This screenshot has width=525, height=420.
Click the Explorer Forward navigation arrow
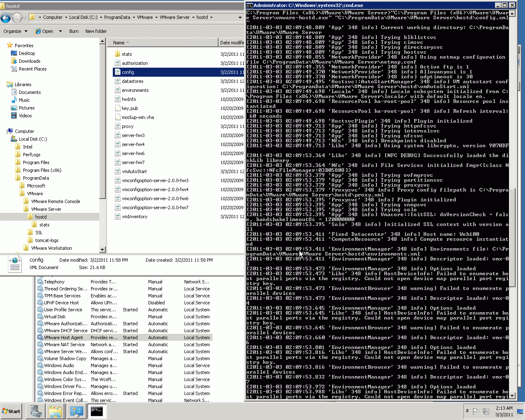click(17, 18)
